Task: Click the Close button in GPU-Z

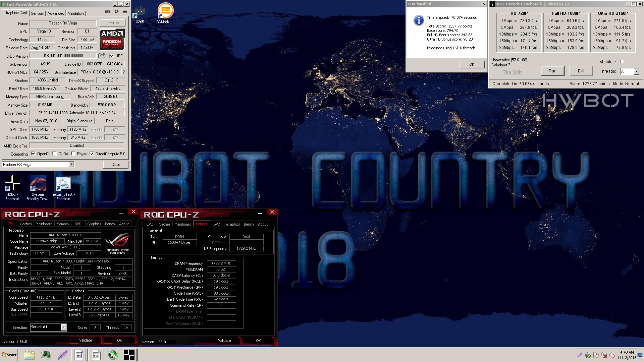Action: coord(116,164)
